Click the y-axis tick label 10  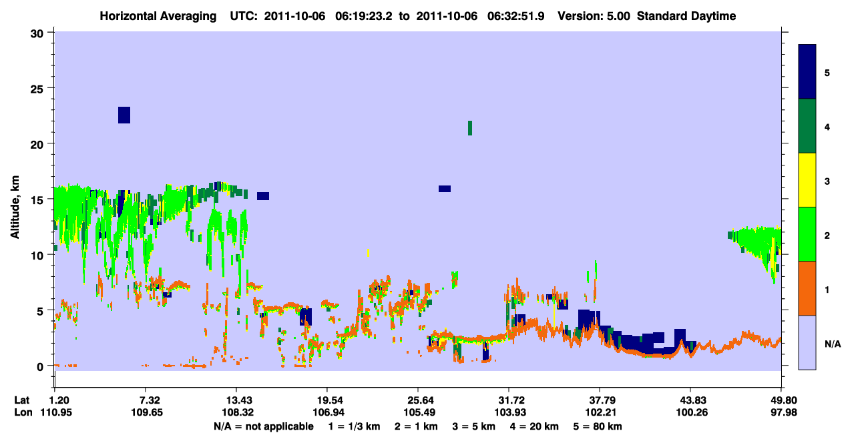coord(39,255)
